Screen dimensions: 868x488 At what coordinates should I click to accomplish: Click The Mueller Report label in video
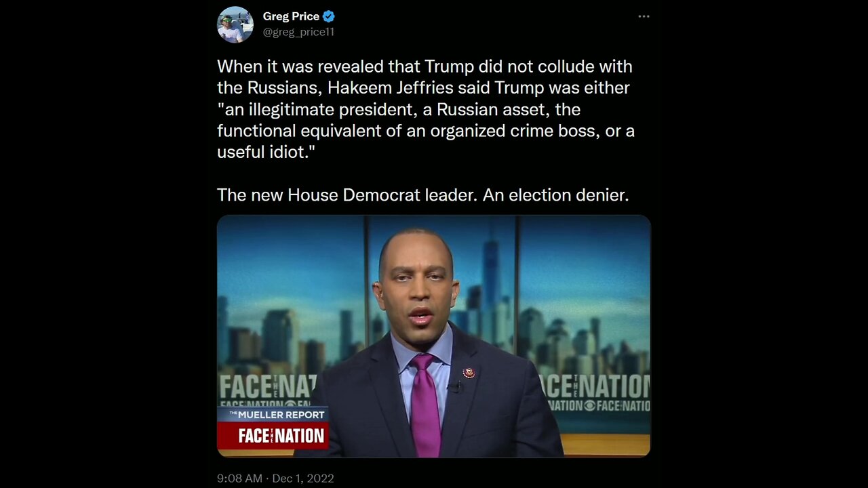coord(273,413)
